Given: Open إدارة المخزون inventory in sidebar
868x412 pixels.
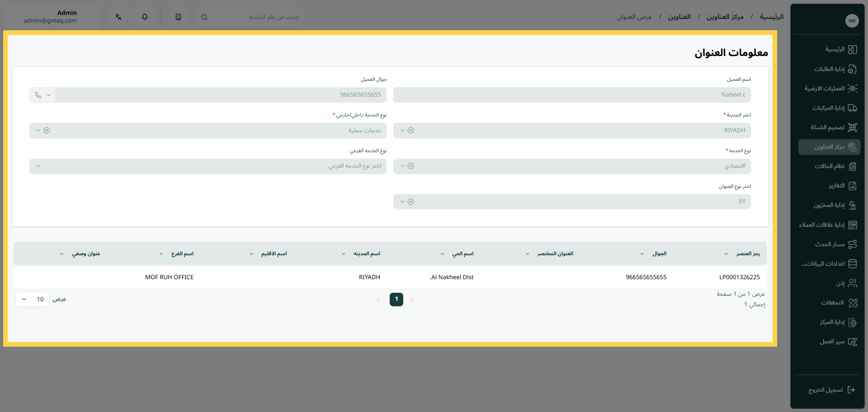Looking at the screenshot, I should (830, 205).
